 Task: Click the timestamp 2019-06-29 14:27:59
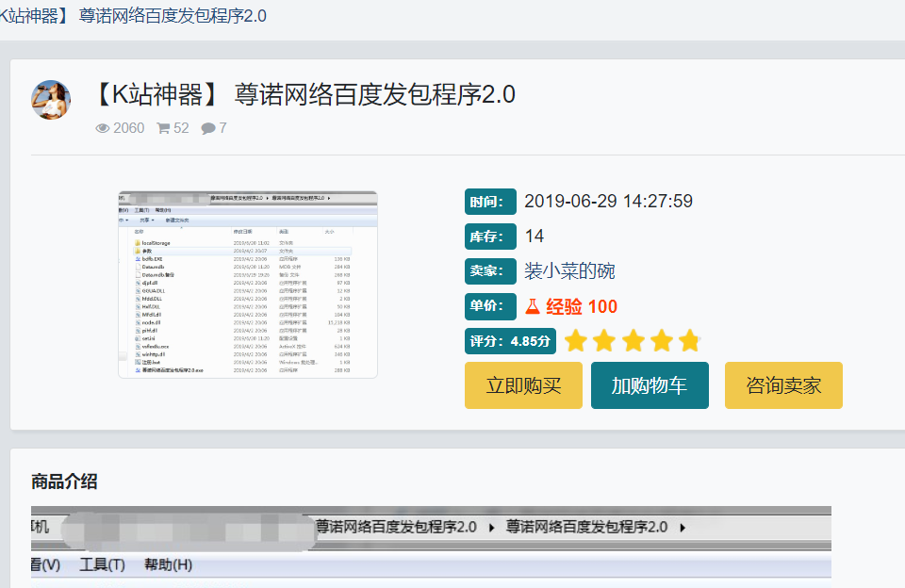tap(608, 202)
